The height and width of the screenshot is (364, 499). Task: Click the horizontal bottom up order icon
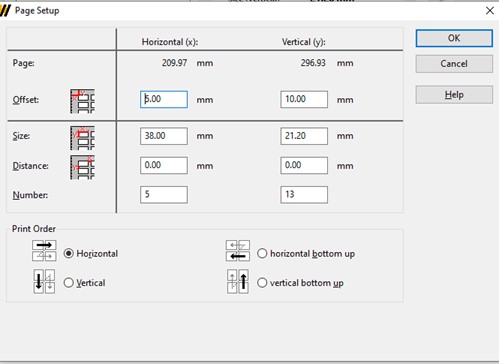tap(238, 251)
